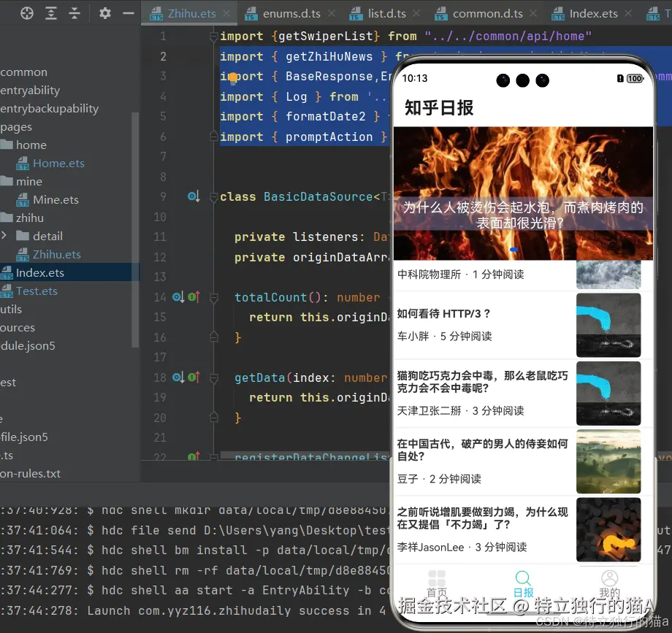
Task: Expand the detail folder in project tree
Action: coord(4,235)
